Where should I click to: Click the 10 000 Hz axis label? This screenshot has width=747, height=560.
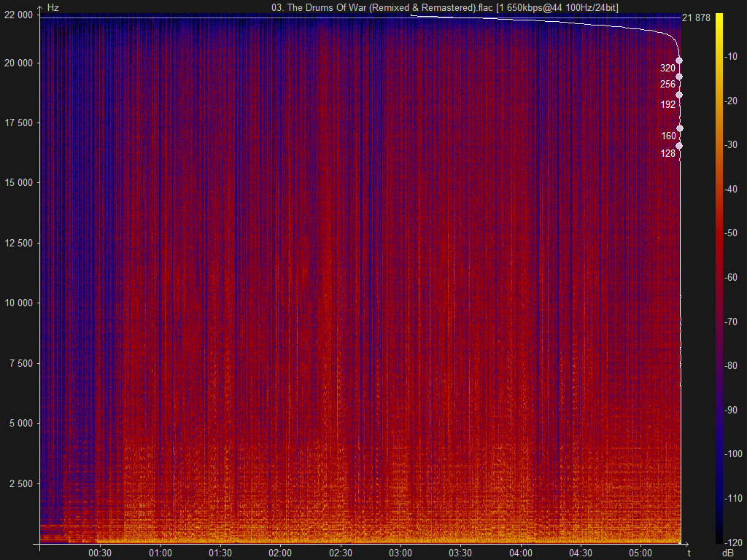click(18, 303)
